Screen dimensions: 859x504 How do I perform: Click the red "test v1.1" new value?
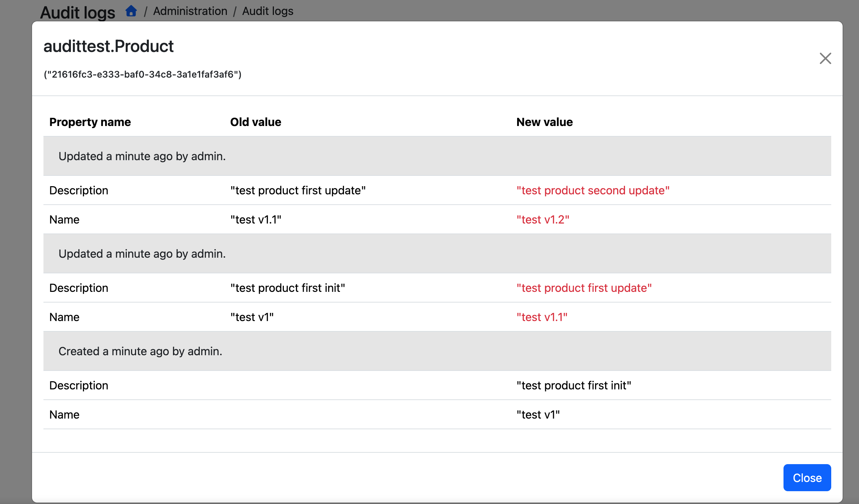tap(542, 317)
